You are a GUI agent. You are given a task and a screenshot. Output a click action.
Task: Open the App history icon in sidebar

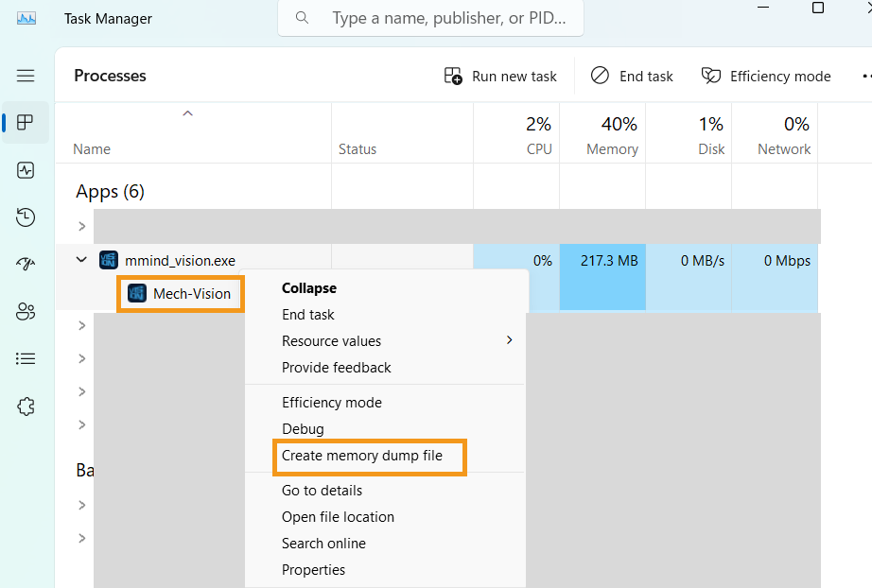(x=26, y=218)
